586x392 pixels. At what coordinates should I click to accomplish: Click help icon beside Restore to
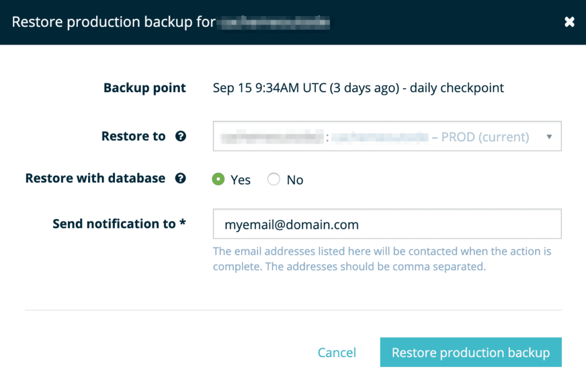tap(181, 136)
